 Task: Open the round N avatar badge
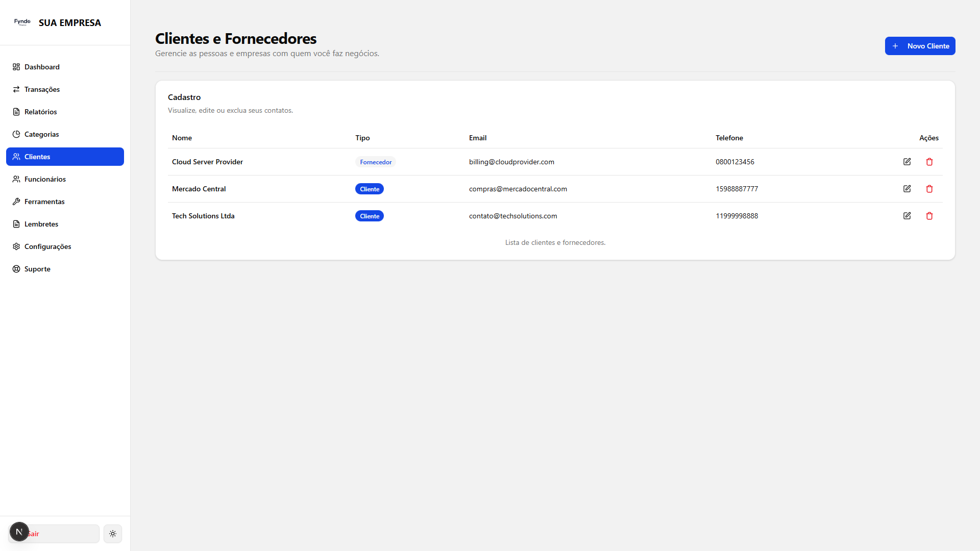pyautogui.click(x=19, y=532)
